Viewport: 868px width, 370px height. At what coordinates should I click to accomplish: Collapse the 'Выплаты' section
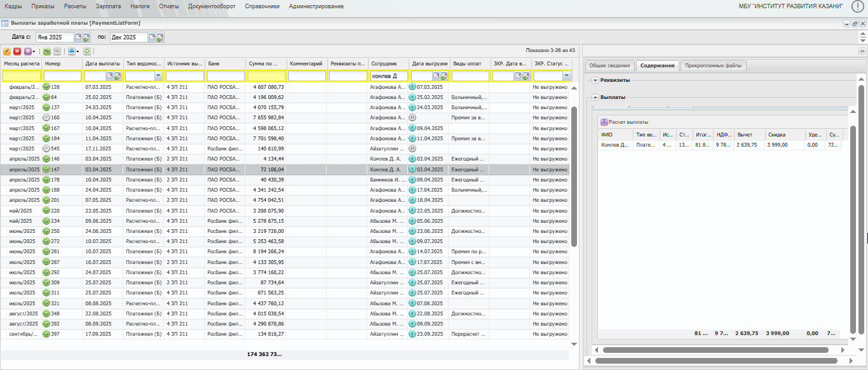(595, 98)
